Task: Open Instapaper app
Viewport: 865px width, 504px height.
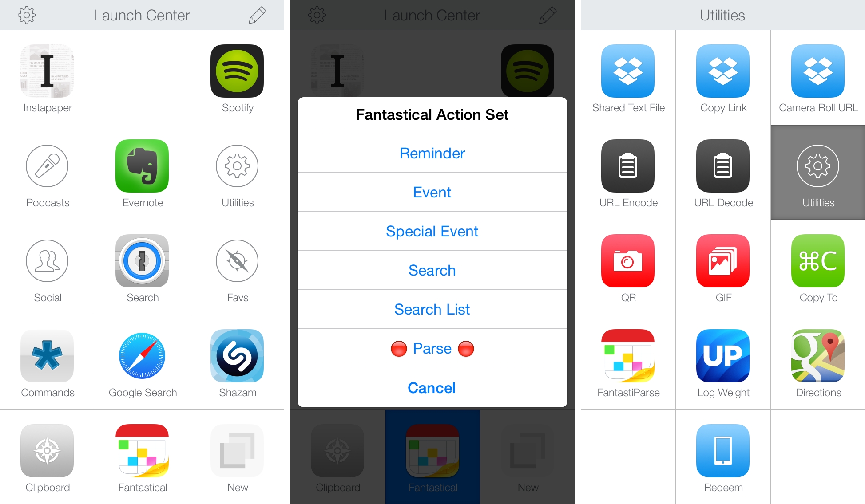Action: tap(48, 79)
